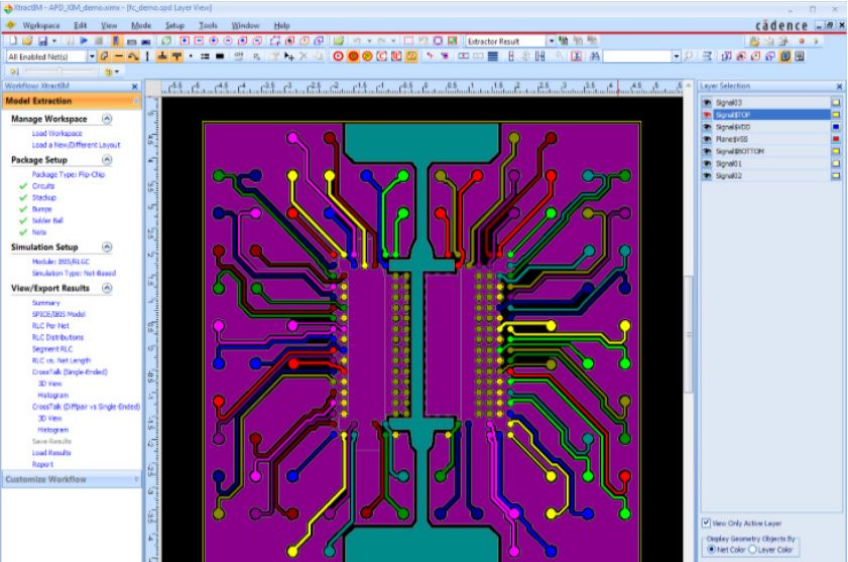Click the Open folder toolbar icon
Screen dimensions: 848x562
[x=27, y=41]
